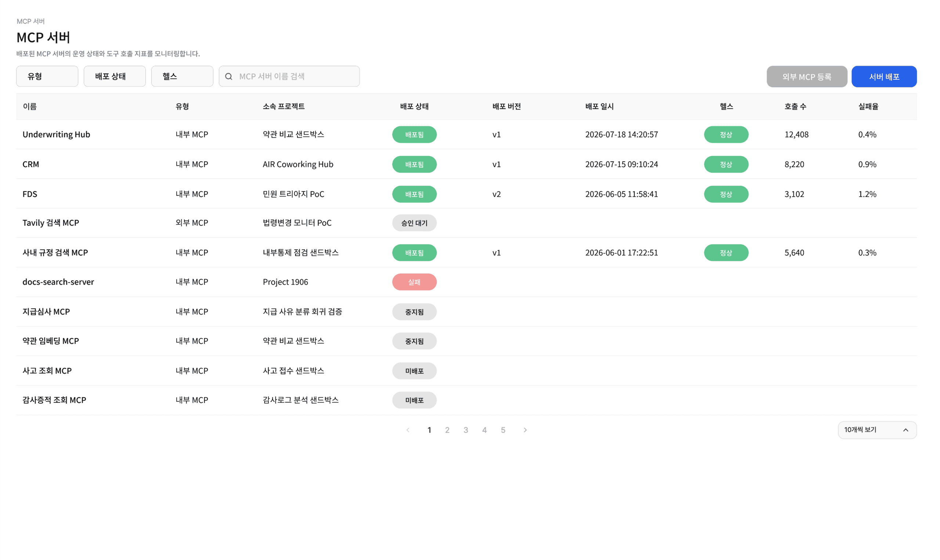Open the 유형 filter dropdown

tap(47, 76)
